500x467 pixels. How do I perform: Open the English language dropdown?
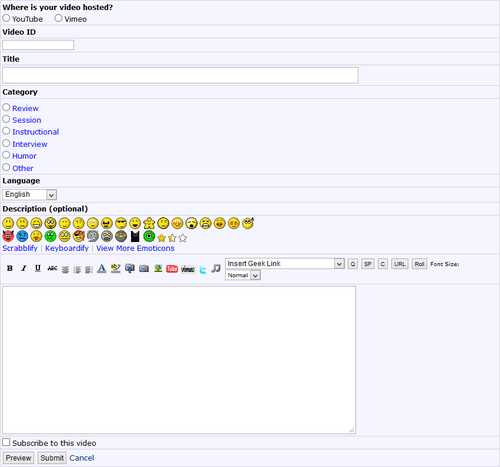pyautogui.click(x=29, y=194)
